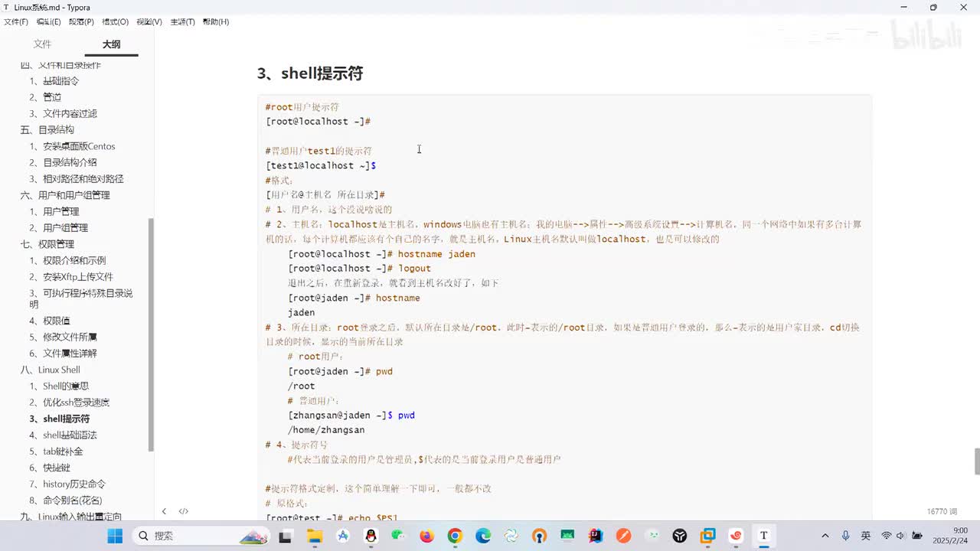Jump to outline item 安装Xftp上传文件

[x=71, y=277]
